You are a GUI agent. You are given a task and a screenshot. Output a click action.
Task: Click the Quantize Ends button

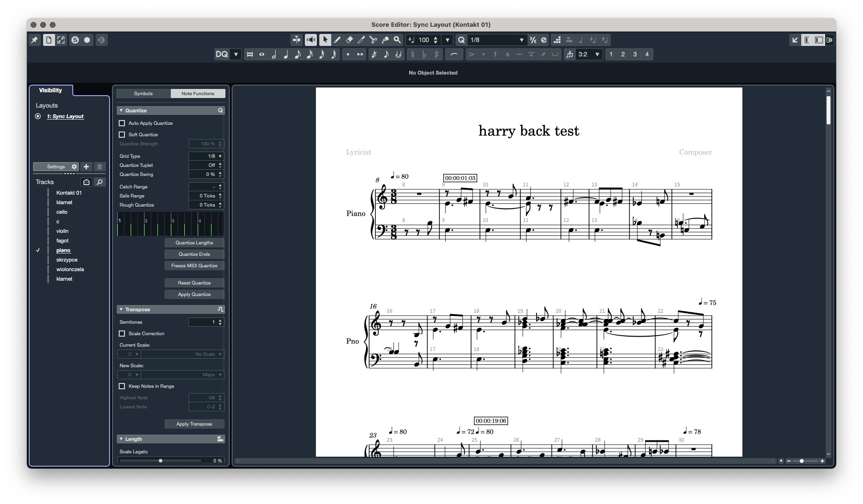pos(194,254)
